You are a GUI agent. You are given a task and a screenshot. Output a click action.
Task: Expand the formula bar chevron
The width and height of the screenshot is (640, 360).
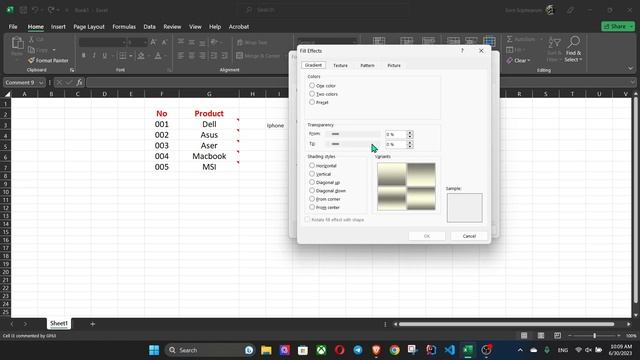pos(632,82)
